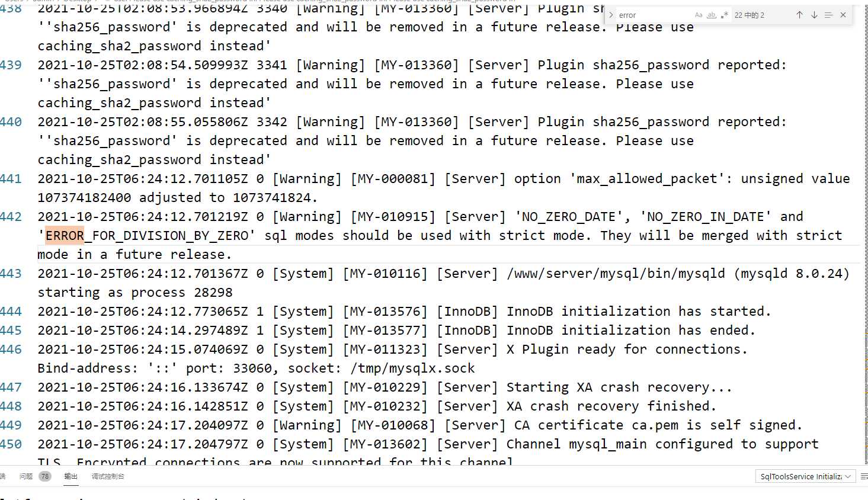Go to next match arrow
Viewport: 868px width, 500px height.
tap(814, 15)
